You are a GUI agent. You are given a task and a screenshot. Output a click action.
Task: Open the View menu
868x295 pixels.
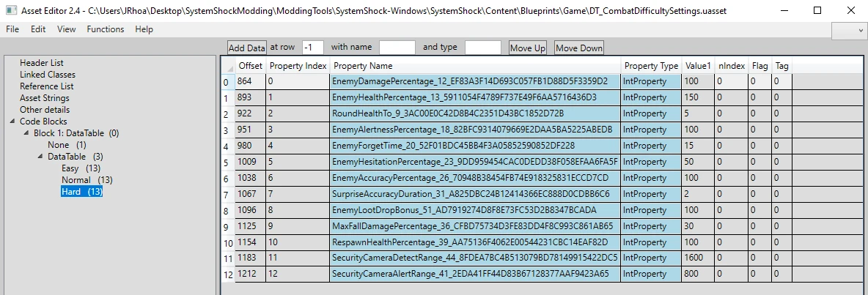67,29
